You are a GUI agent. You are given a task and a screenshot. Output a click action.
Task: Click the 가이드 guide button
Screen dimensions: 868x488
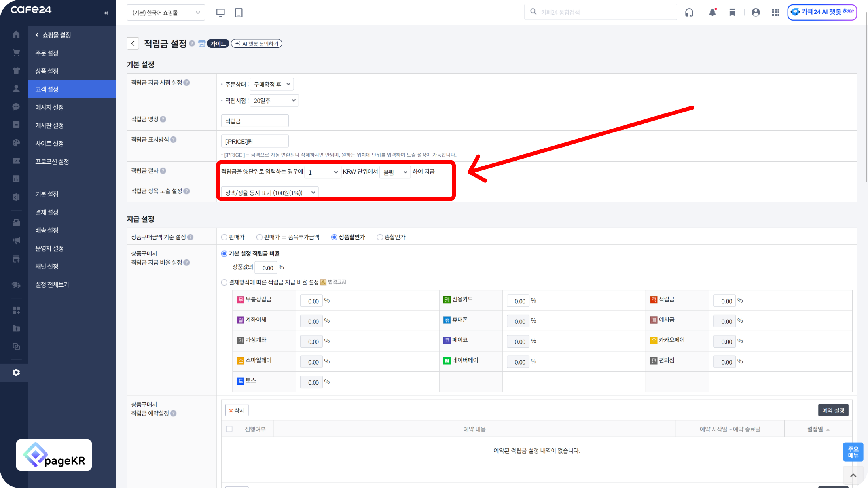pyautogui.click(x=218, y=44)
